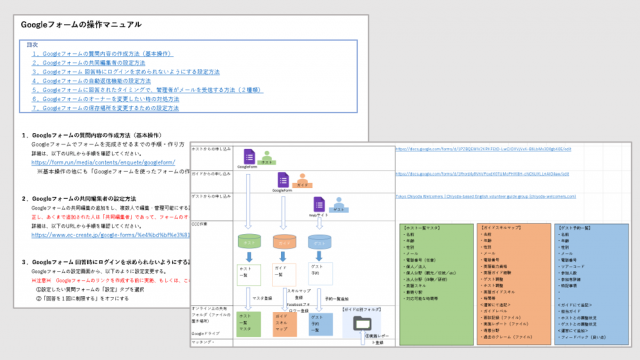
Task: Open first docs.google.com forms link beside diagram
Action: coord(483,149)
